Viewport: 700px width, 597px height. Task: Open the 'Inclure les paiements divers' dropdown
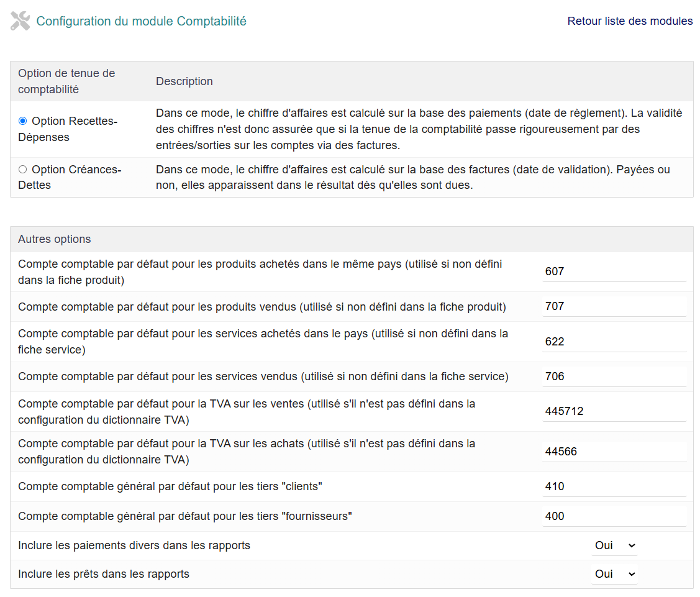click(614, 545)
